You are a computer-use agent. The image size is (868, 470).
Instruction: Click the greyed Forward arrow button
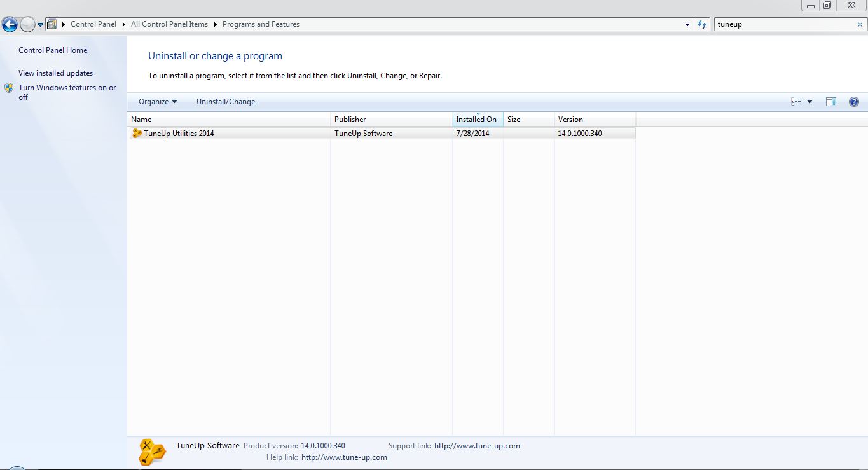coord(27,25)
